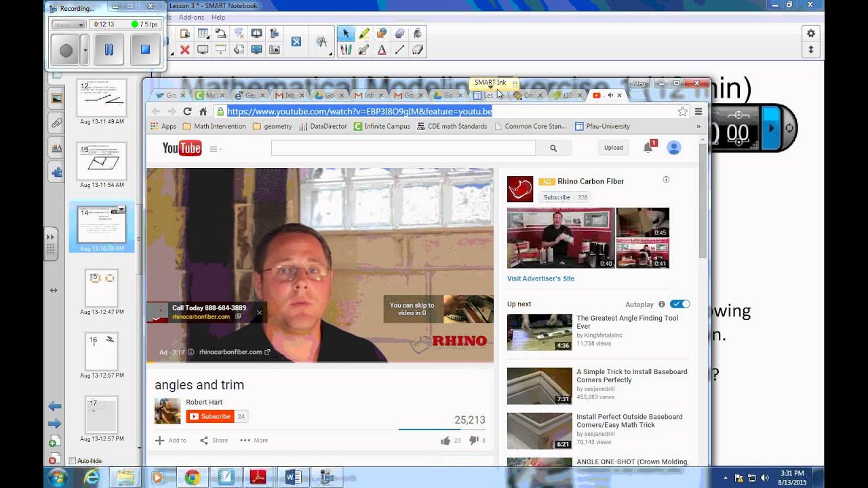868x488 pixels.
Task: Open CDE math Standards bookmark
Action: 452,126
